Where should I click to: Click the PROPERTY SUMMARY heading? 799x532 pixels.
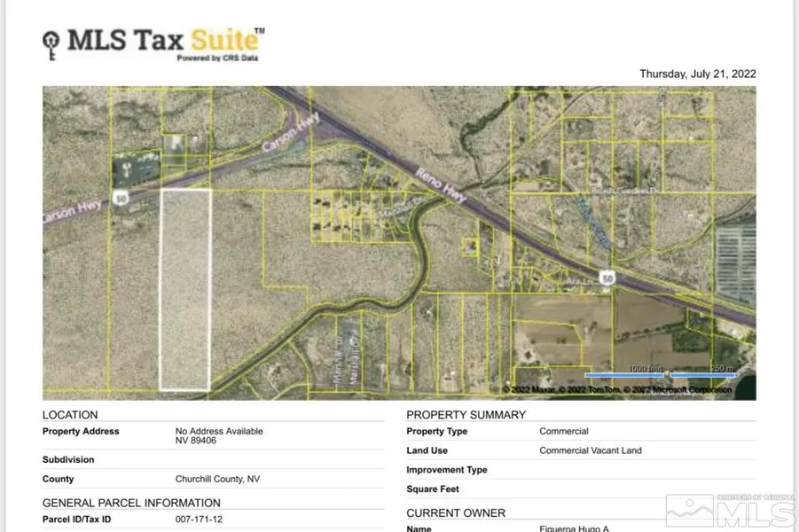(466, 415)
